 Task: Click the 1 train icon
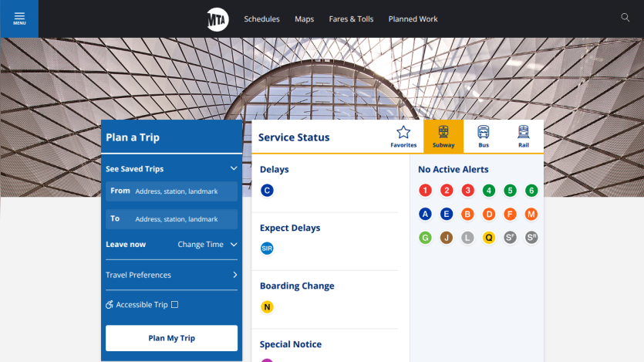click(425, 190)
